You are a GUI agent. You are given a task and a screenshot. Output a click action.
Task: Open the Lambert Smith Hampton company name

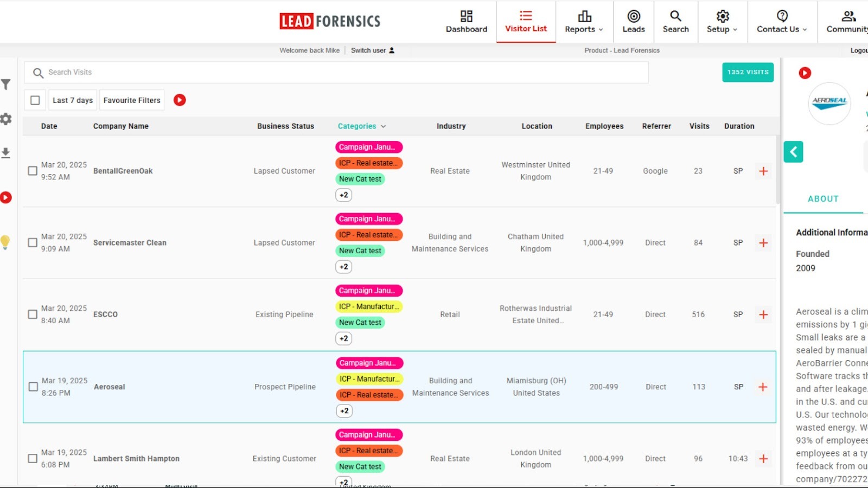point(136,459)
